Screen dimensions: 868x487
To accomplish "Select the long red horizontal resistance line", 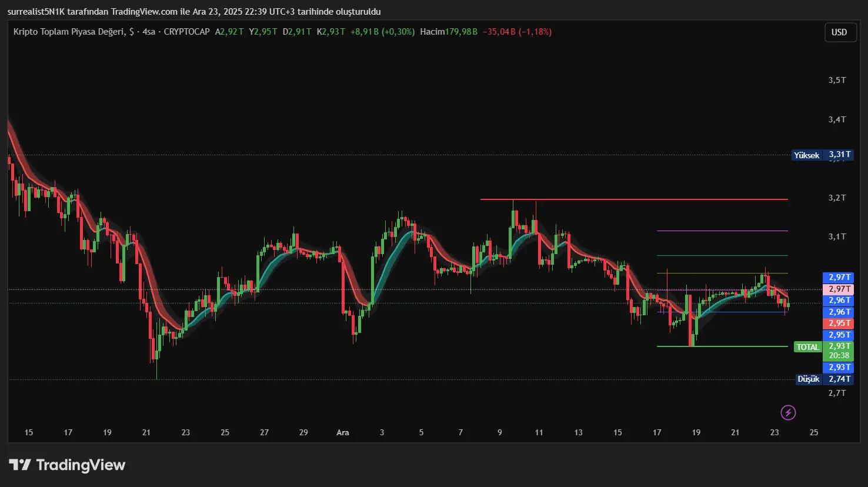I will click(634, 199).
